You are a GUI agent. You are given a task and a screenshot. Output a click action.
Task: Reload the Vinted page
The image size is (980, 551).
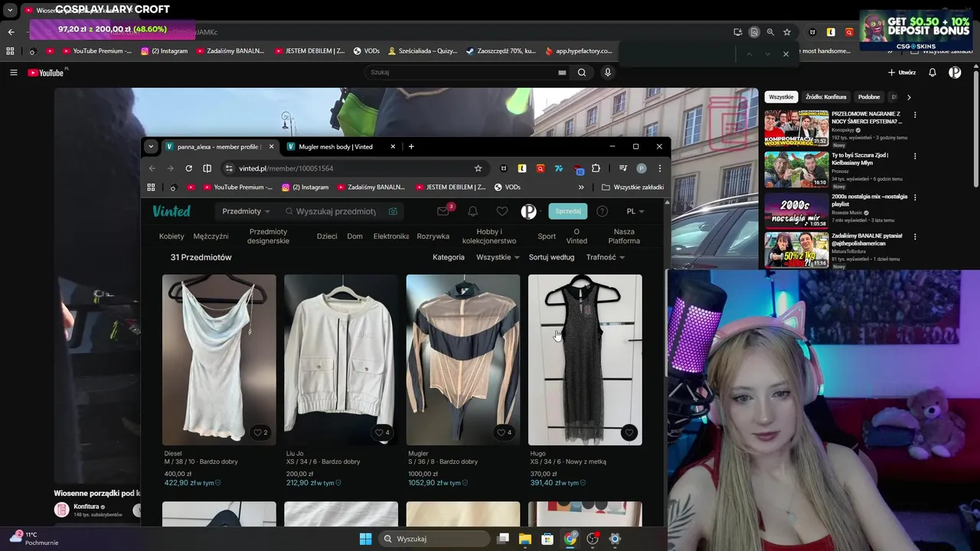click(188, 168)
